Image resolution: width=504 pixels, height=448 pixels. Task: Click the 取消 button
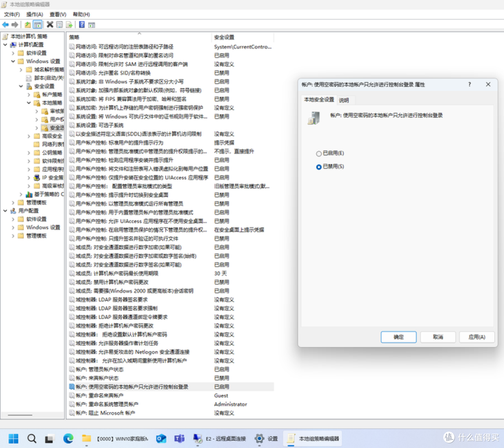438,337
